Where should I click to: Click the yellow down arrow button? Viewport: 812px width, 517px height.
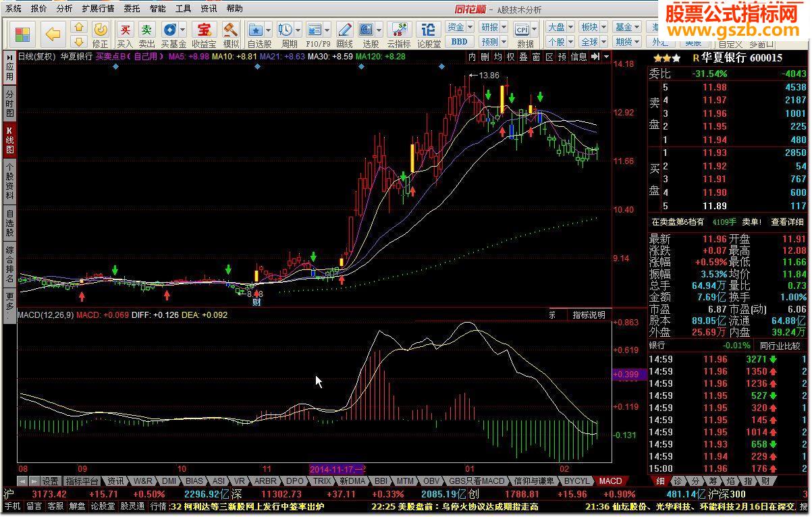click(78, 41)
